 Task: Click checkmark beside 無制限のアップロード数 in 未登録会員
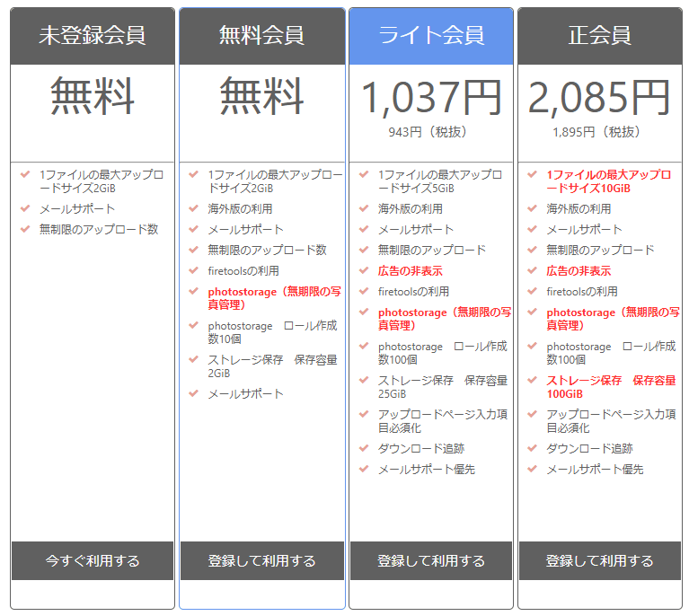[25, 229]
